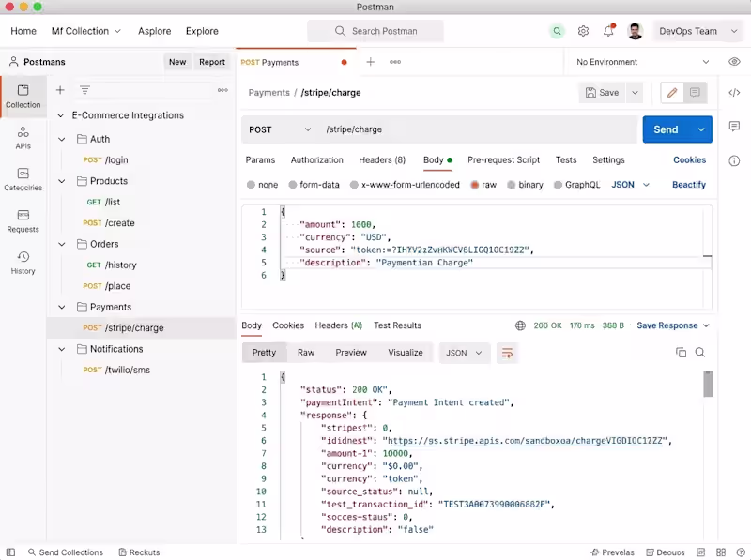Open the code snippet panel icon
751x560 pixels.
pos(734,92)
